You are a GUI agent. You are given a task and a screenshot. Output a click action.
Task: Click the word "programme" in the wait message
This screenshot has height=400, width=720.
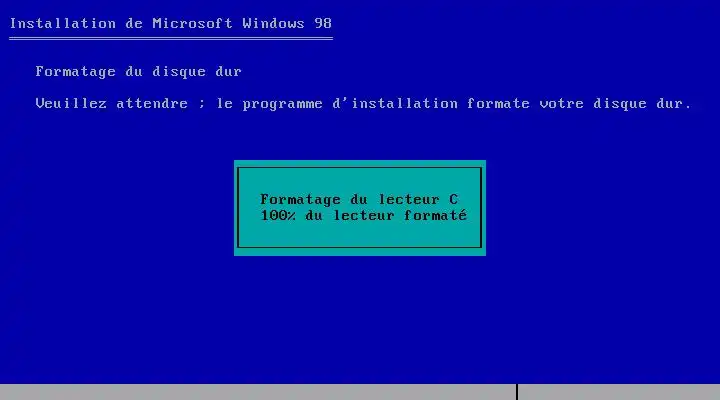(x=282, y=104)
